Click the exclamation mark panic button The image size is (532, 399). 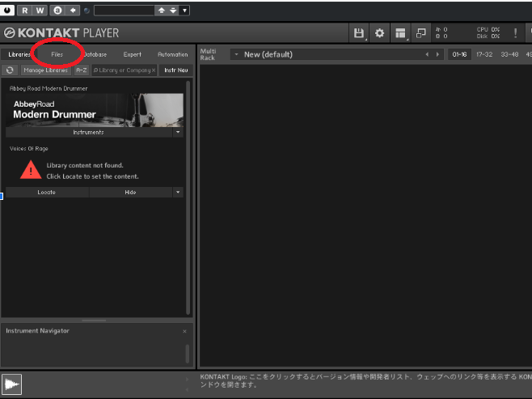click(515, 33)
